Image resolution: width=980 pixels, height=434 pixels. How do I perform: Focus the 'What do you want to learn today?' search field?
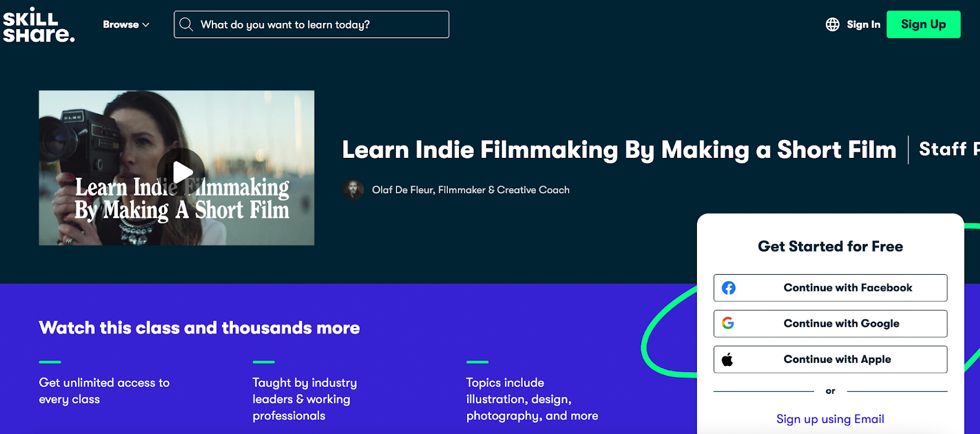312,25
